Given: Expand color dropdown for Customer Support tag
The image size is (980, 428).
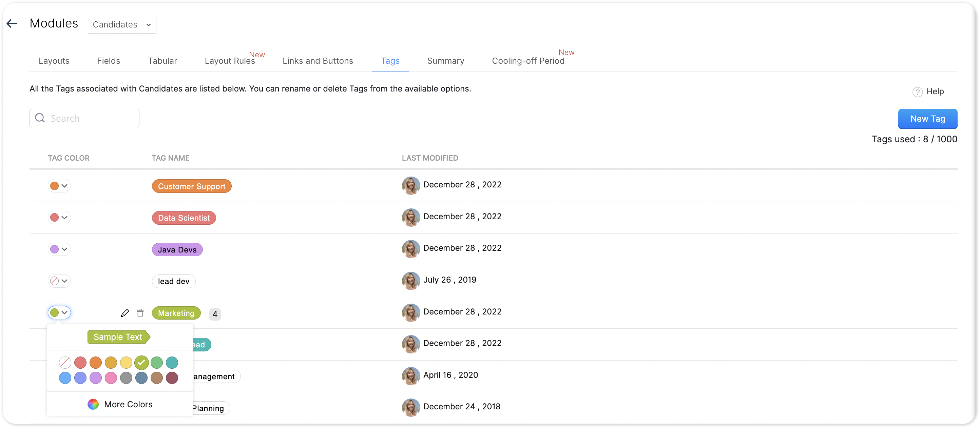Looking at the screenshot, I should [x=59, y=186].
